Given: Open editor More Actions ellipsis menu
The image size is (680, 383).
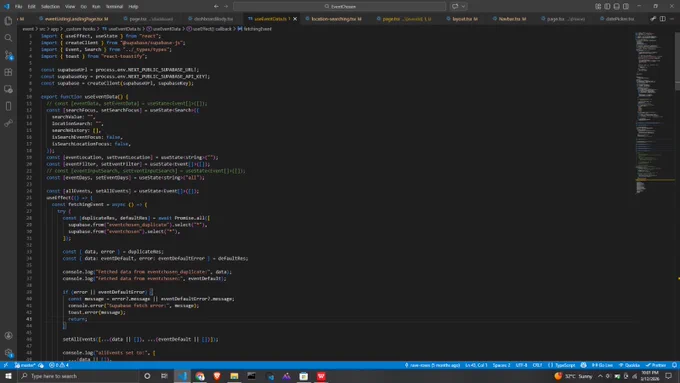Looking at the screenshot, I should tap(672, 19).
